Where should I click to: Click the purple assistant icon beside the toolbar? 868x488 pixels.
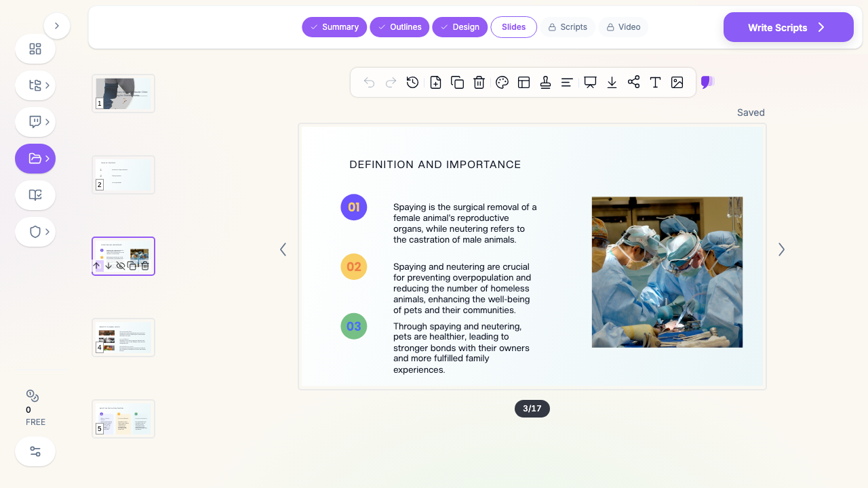pos(707,82)
